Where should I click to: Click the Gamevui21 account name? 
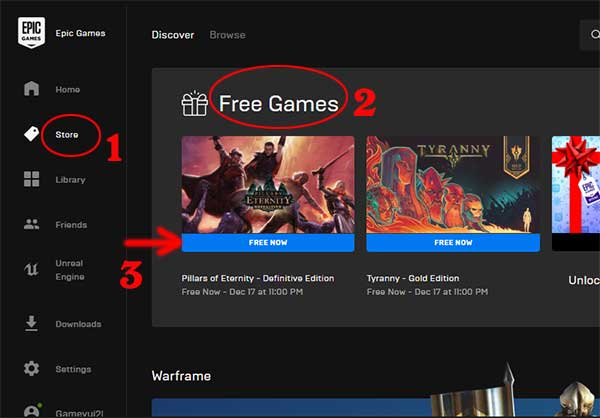tap(80, 413)
